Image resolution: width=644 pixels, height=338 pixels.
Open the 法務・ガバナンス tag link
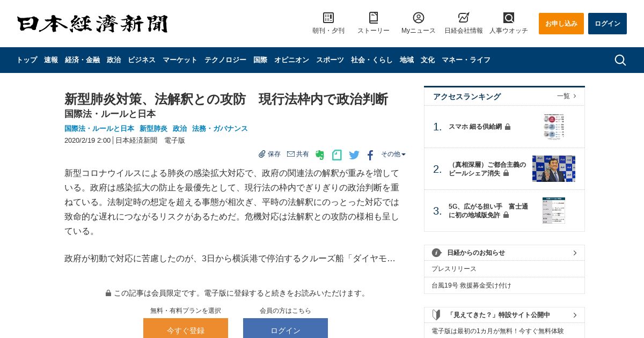coord(220,129)
